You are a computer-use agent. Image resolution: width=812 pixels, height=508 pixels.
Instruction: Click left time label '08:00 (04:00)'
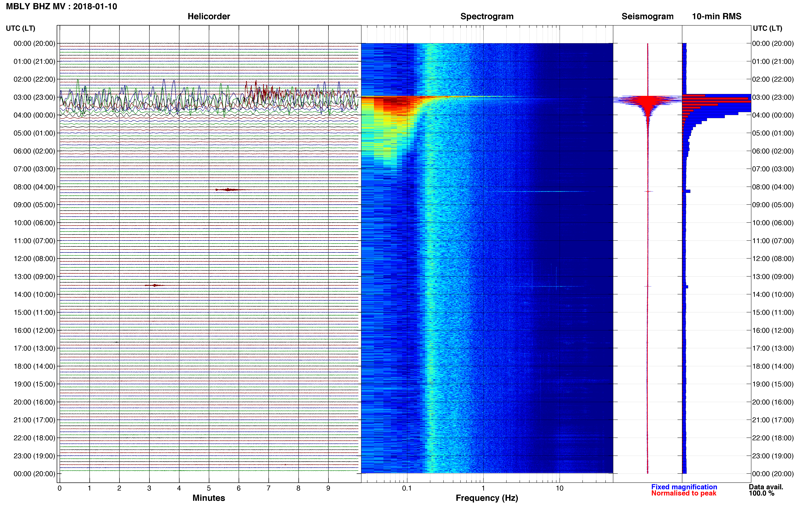(x=34, y=187)
